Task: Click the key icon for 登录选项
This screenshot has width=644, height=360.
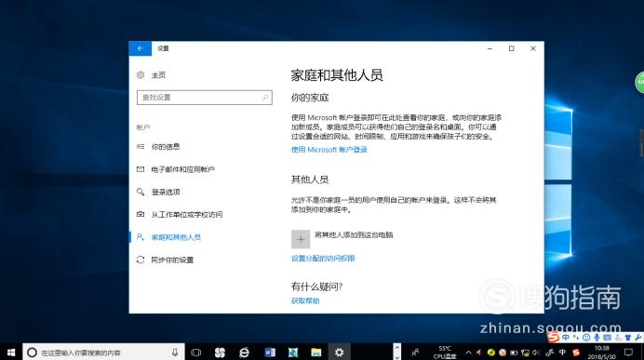Action: tap(141, 192)
